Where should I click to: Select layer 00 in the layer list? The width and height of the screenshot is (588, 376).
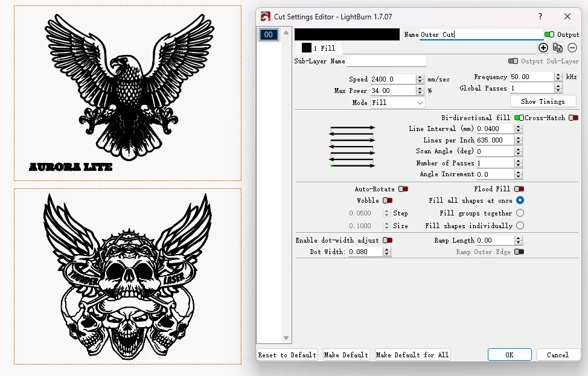click(x=269, y=34)
